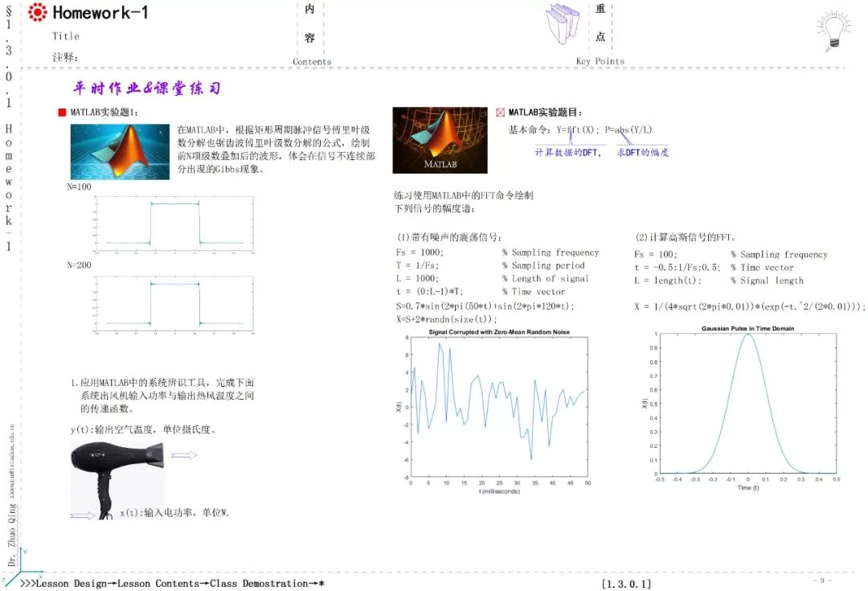Open the blue MATLAB logo image

pos(120,152)
